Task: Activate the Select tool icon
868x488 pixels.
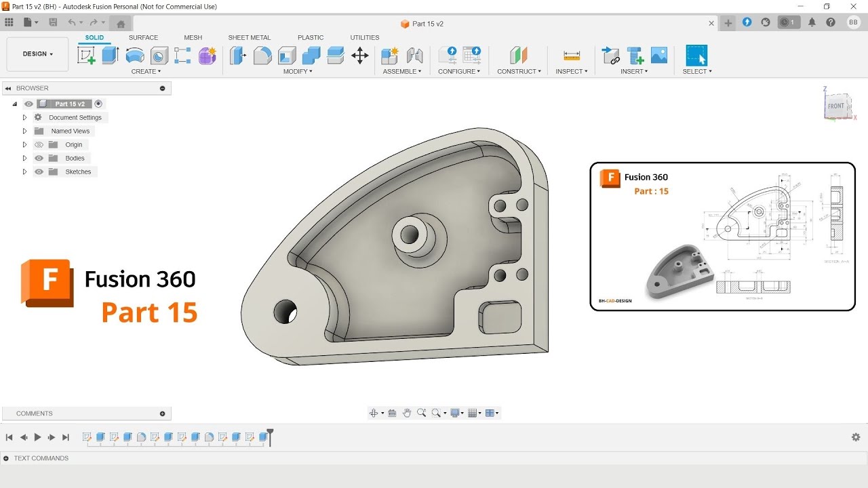Action: tap(696, 56)
